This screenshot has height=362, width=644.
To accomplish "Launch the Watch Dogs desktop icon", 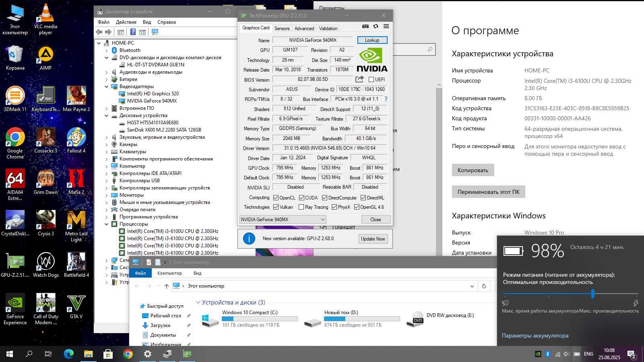I will click(45, 265).
